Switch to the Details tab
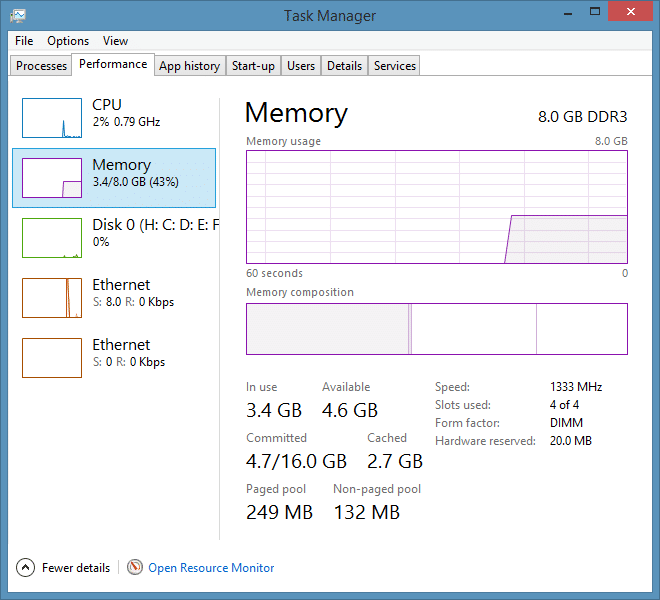This screenshot has width=660, height=600. 344,66
